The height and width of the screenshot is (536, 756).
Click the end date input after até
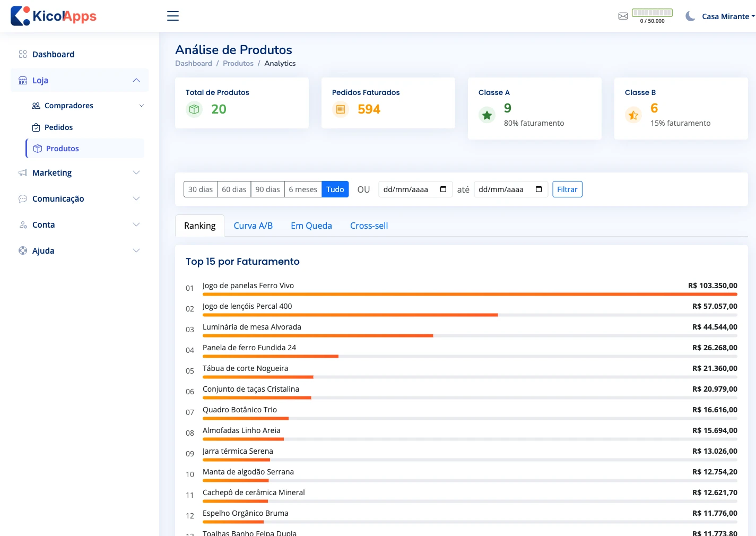[511, 189]
